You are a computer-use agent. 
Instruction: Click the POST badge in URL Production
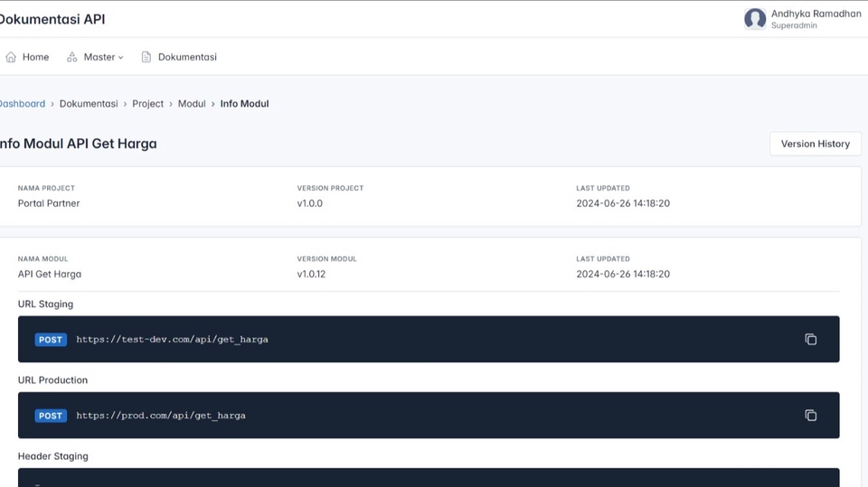point(51,416)
